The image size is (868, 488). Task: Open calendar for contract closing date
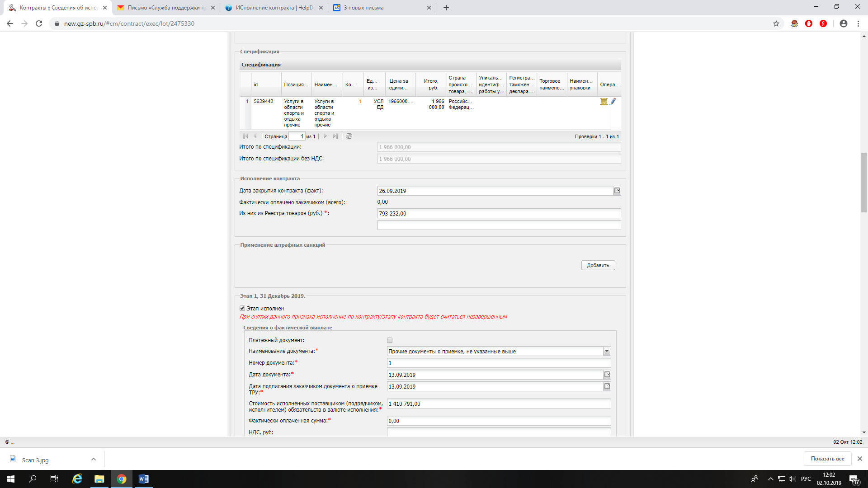[x=617, y=191]
